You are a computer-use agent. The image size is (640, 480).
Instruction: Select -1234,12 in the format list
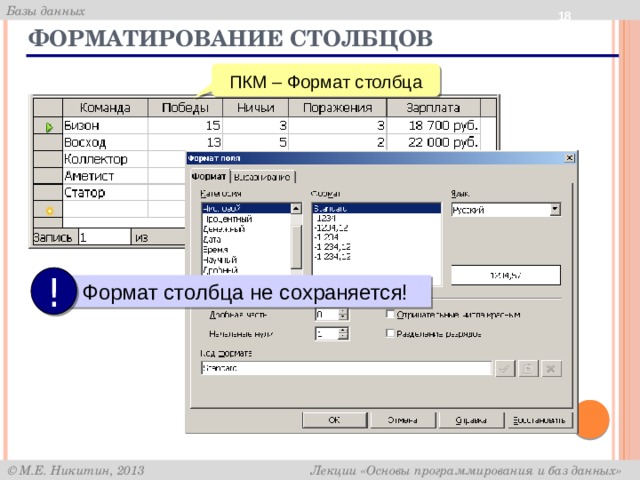376,228
